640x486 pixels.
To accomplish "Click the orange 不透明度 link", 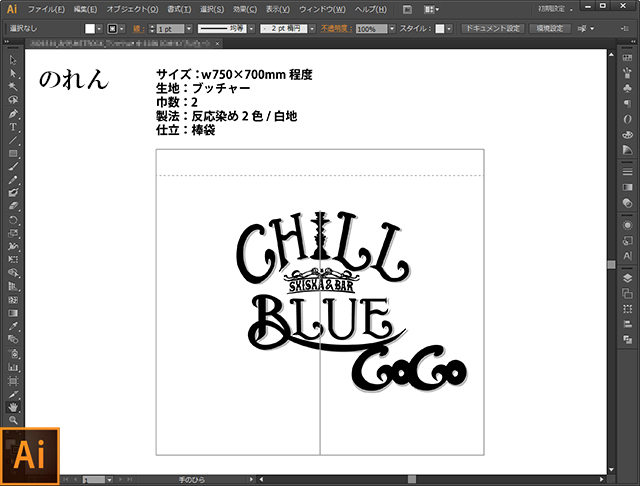I will click(335, 30).
